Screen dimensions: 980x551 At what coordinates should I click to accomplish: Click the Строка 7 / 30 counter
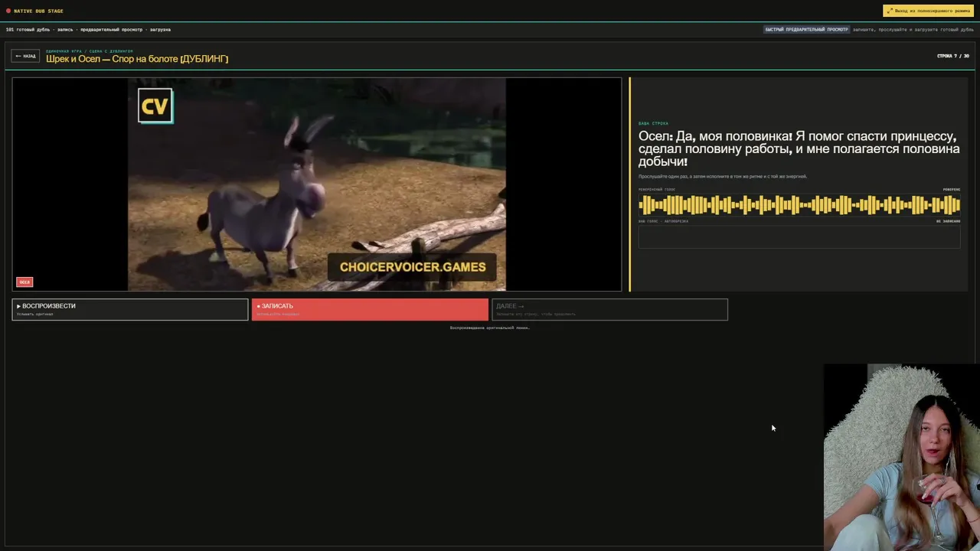click(x=953, y=56)
